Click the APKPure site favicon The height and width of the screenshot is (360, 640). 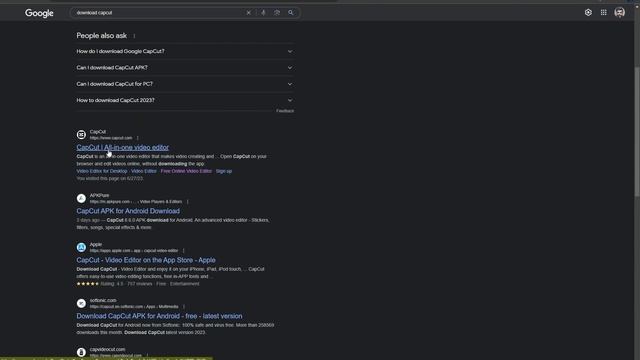[81, 198]
